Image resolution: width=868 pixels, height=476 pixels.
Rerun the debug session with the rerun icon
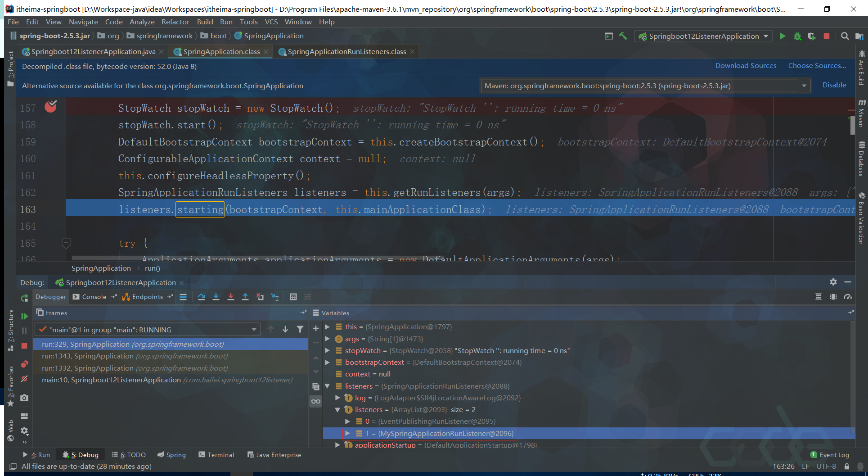click(x=24, y=298)
